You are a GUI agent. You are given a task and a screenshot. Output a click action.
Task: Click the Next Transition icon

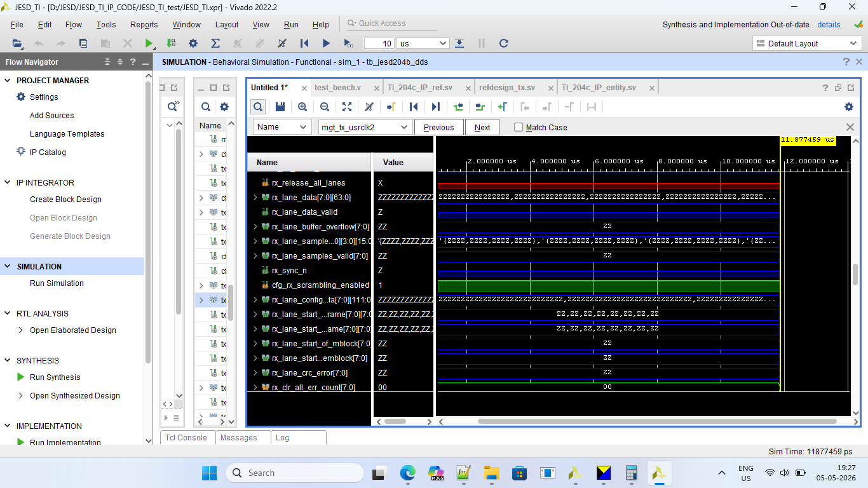coord(480,107)
